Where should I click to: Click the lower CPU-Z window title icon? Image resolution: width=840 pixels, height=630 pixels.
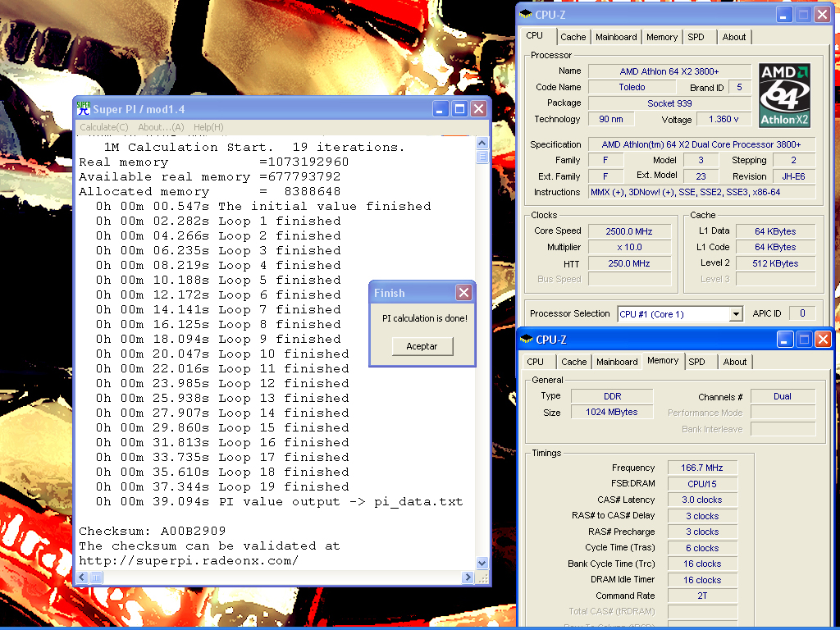point(526,339)
